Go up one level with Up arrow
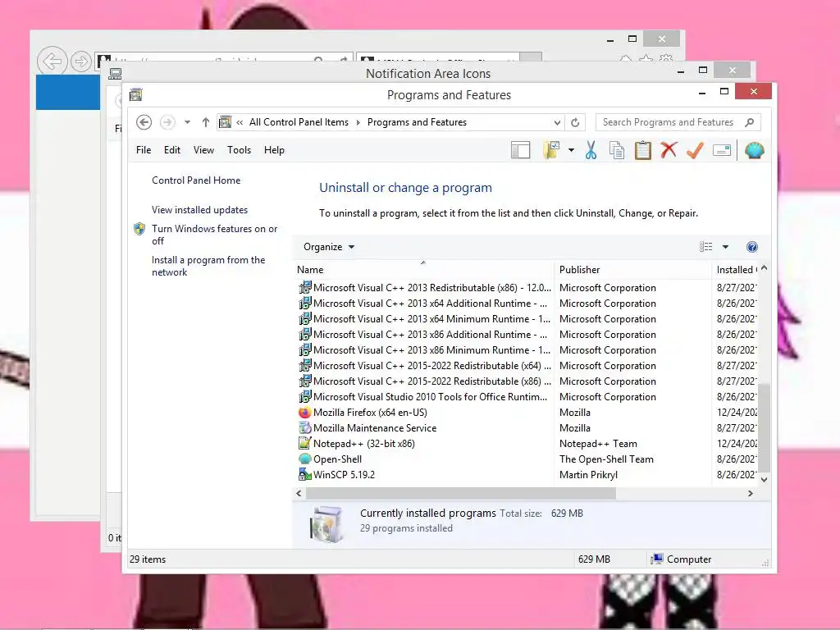This screenshot has width=840, height=630. point(206,123)
